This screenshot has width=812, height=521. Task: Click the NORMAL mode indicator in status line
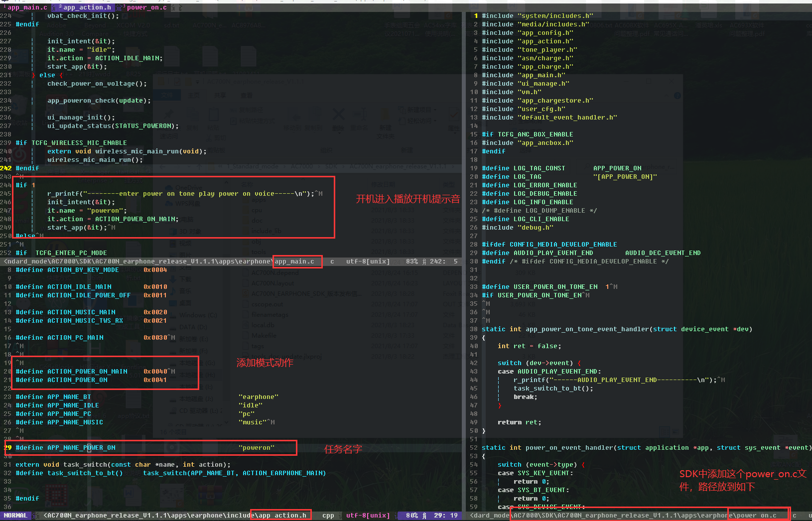tap(15, 516)
